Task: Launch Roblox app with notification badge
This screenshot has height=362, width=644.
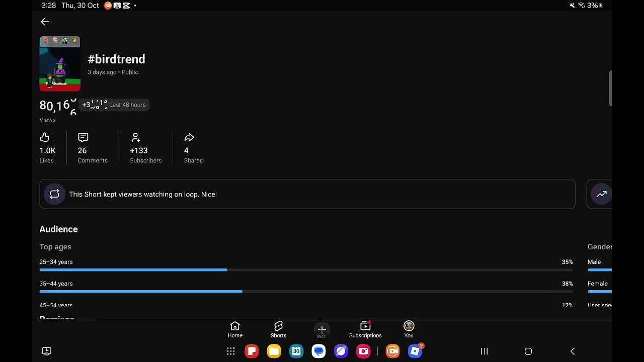Action: pyautogui.click(x=415, y=351)
